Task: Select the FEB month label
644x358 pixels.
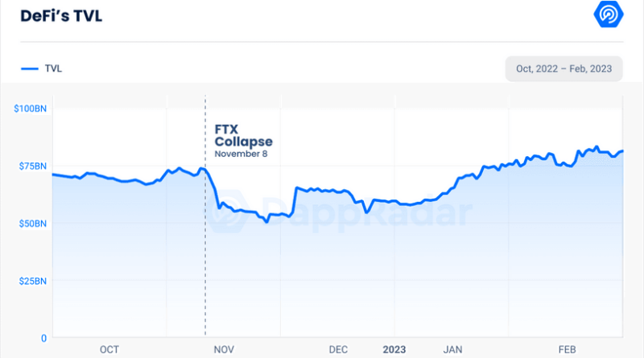Action: 567,349
